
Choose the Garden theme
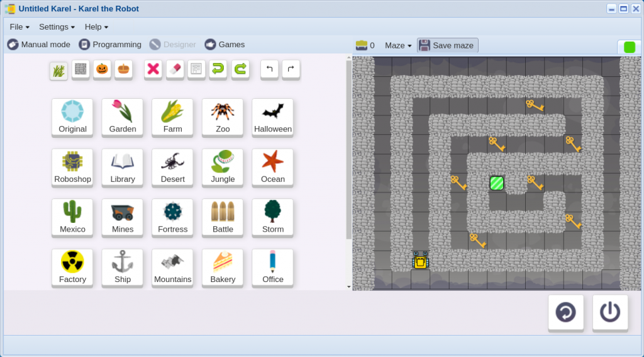coord(123,117)
